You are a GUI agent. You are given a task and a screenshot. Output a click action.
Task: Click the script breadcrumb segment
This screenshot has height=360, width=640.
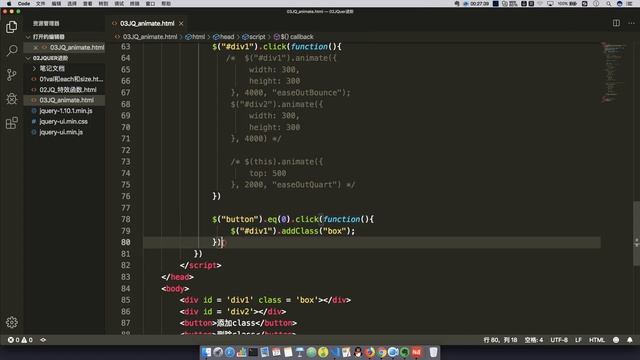[254, 37]
